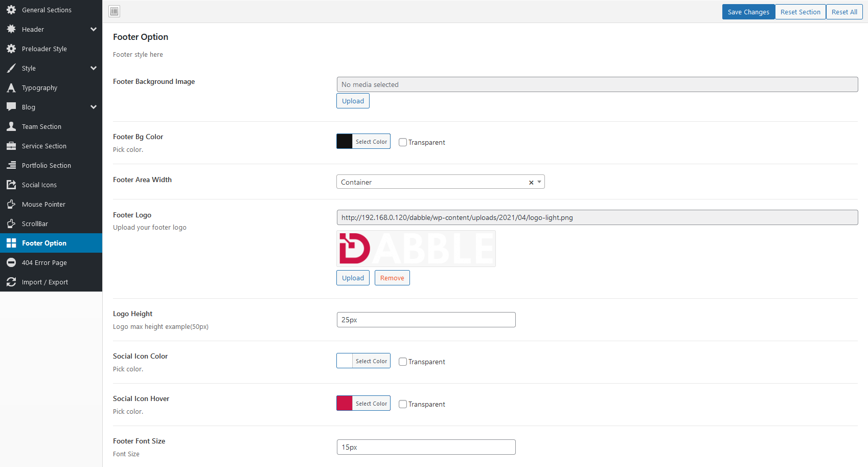
Task: Click the Footer Logo URL field
Action: click(x=597, y=217)
